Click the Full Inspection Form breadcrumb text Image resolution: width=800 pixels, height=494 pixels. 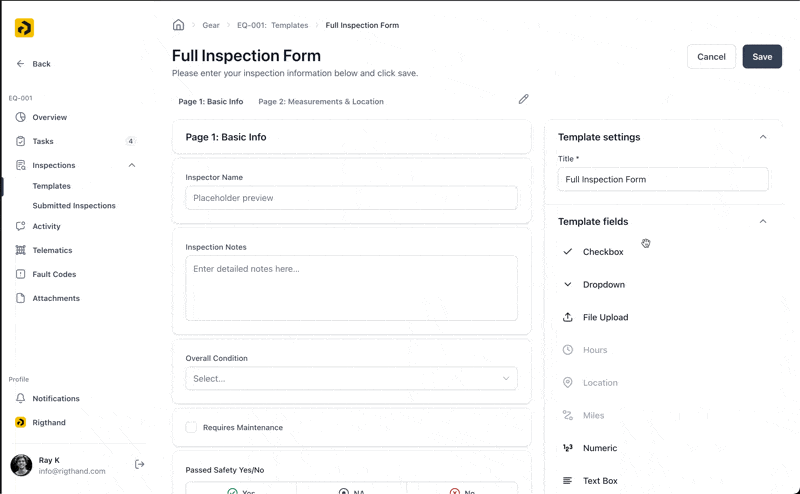pyautogui.click(x=362, y=25)
